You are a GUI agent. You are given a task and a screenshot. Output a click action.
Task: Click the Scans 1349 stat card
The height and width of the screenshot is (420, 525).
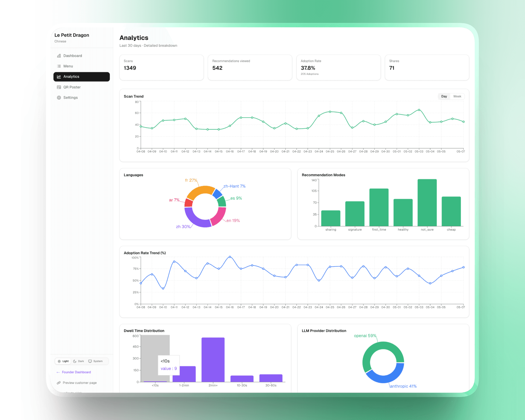click(x=162, y=68)
